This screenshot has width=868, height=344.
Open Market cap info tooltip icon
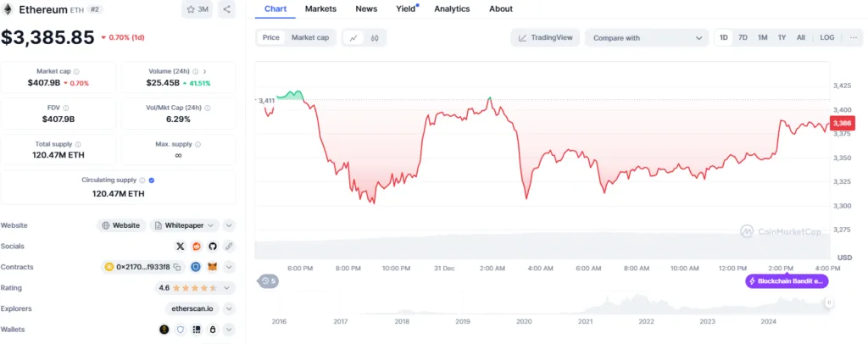click(76, 71)
